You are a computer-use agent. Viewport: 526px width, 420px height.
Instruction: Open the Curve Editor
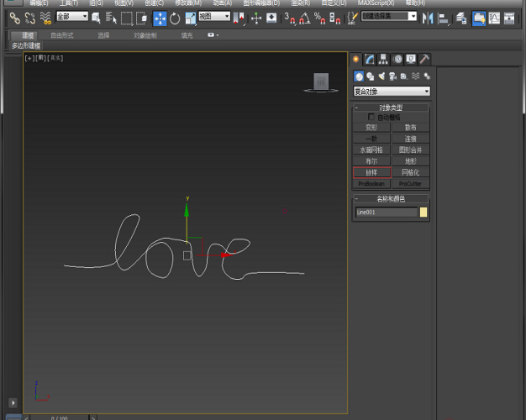coord(494,18)
